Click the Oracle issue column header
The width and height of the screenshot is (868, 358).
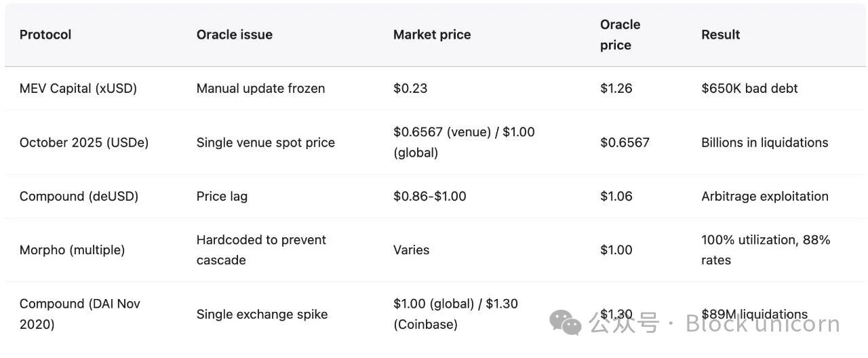234,35
